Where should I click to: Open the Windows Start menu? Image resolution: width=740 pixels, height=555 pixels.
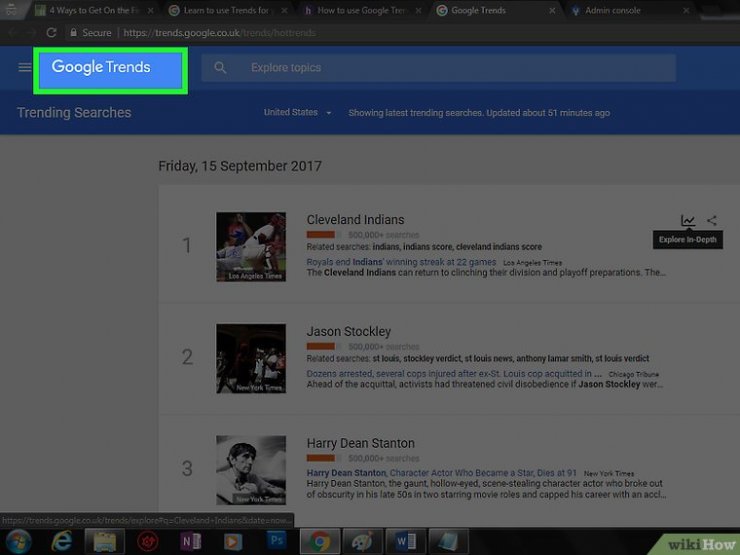[x=18, y=541]
